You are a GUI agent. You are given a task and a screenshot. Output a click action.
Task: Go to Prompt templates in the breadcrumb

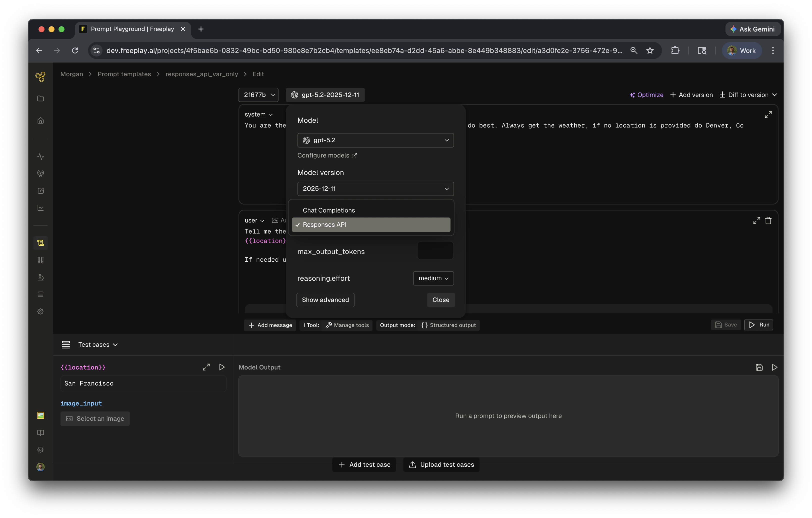point(124,74)
